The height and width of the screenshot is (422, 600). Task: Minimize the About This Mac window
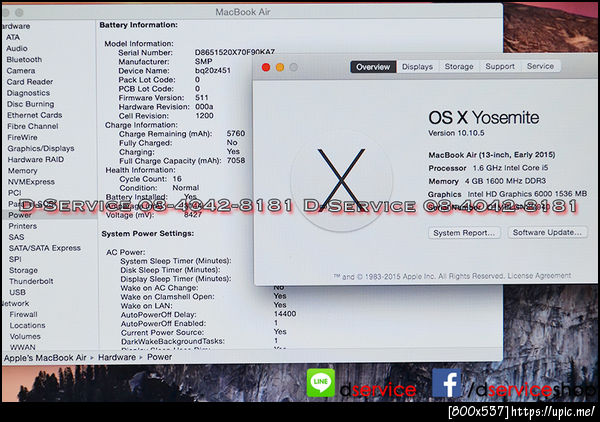[280, 68]
